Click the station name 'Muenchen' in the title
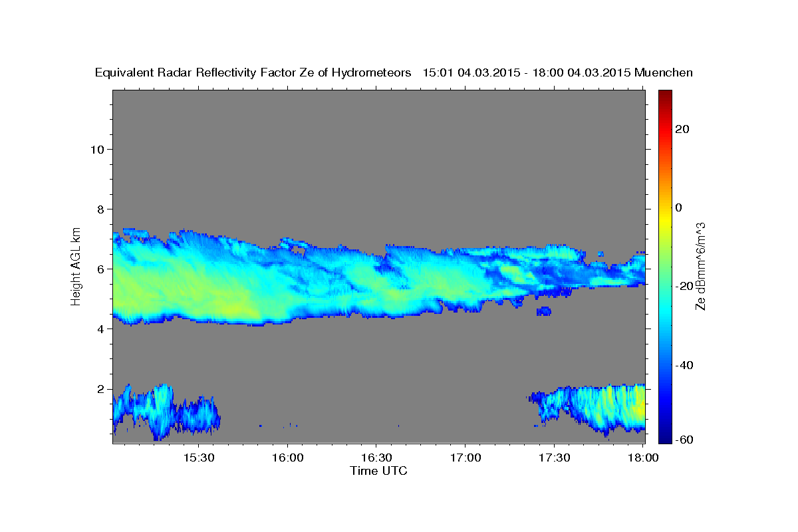This screenshot has height=532, width=798. (x=664, y=72)
